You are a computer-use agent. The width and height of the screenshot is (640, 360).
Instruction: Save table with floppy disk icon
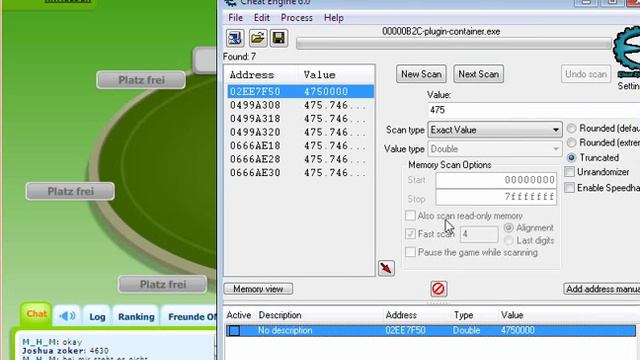[279, 38]
